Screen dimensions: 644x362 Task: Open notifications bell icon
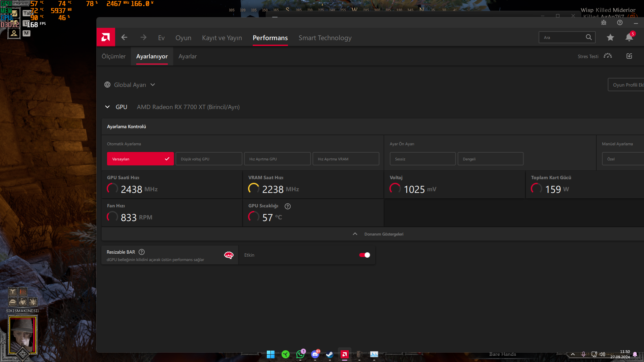pyautogui.click(x=629, y=38)
